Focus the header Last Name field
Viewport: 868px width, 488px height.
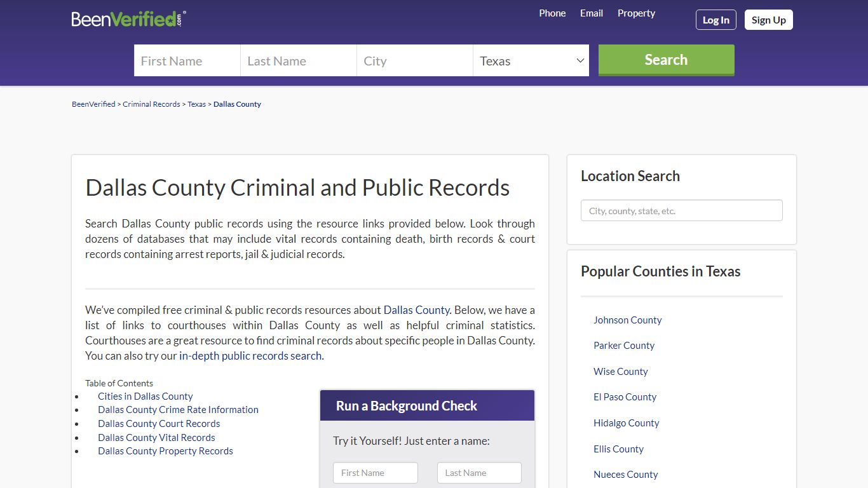click(x=298, y=60)
